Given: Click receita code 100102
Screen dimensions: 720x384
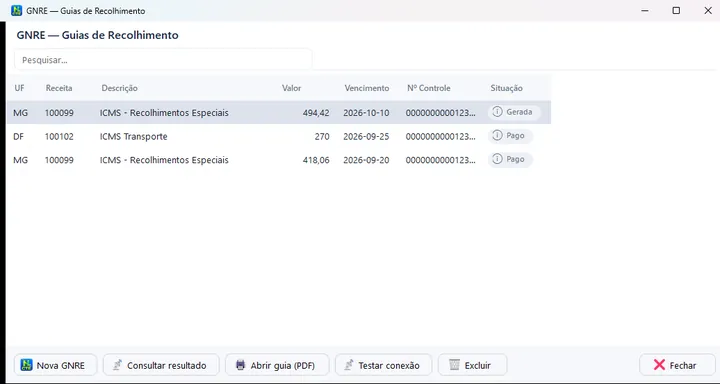Looking at the screenshot, I should point(59,136).
